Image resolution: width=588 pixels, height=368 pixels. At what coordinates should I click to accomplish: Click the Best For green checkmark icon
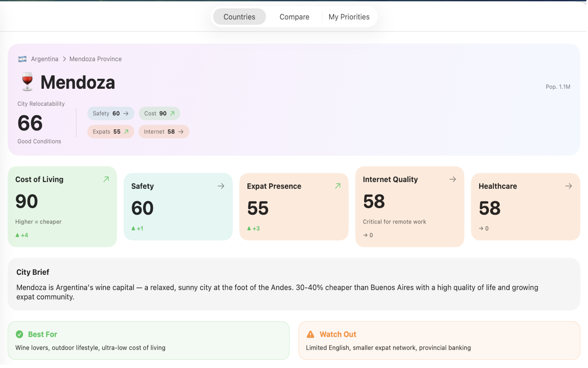[x=20, y=334]
